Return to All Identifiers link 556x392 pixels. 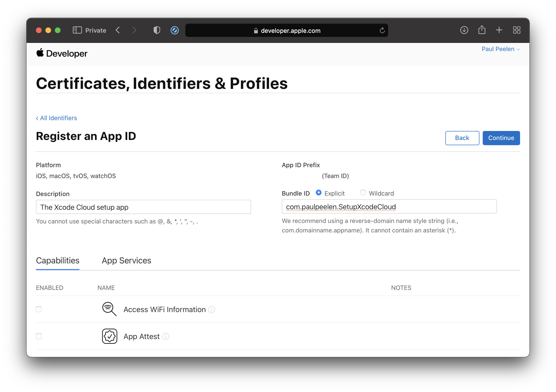point(56,118)
